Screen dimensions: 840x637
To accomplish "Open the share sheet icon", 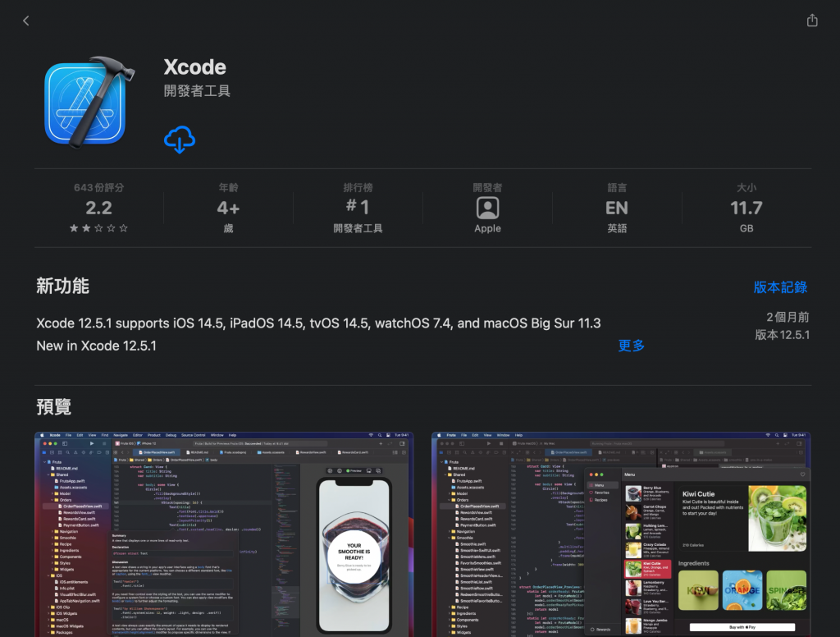I will pos(812,20).
